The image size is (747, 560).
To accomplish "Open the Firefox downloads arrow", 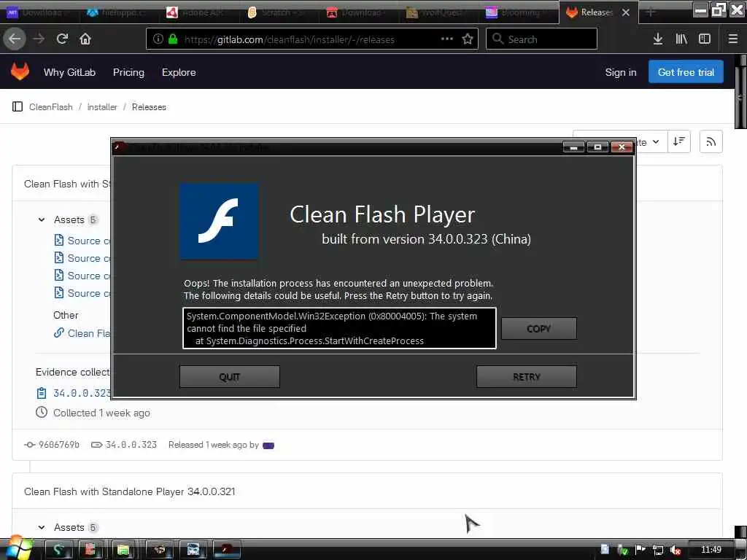I will point(658,39).
